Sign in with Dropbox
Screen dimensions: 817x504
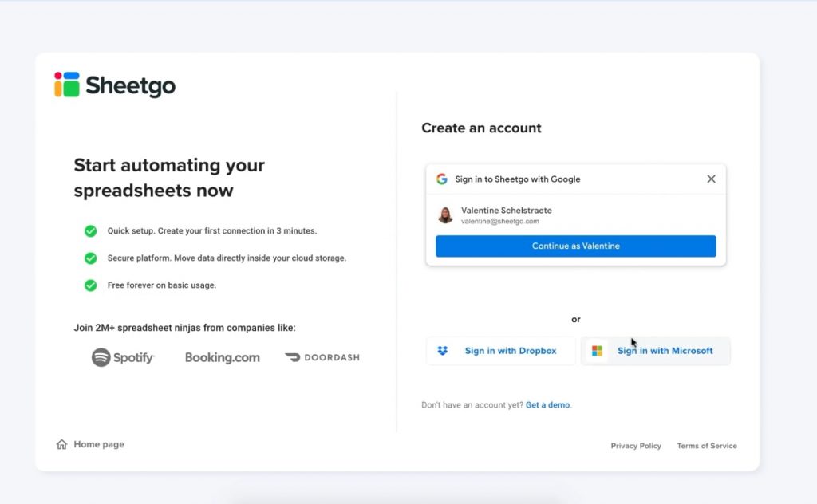[x=510, y=351]
